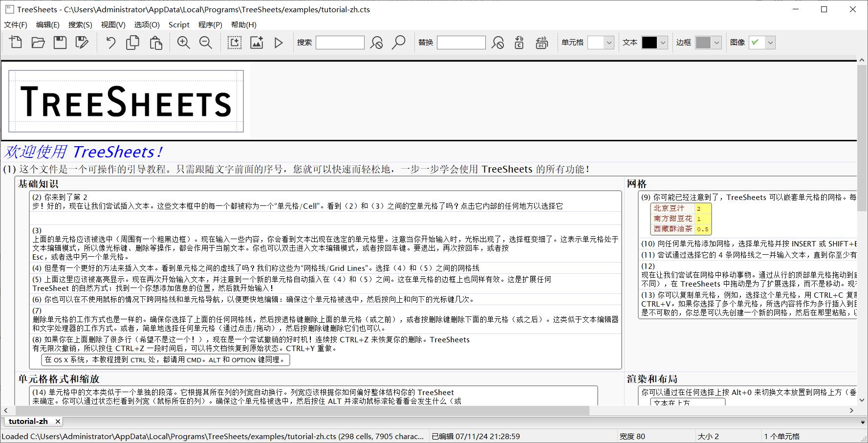Select the 渲染和布局 heading cell

(652, 379)
